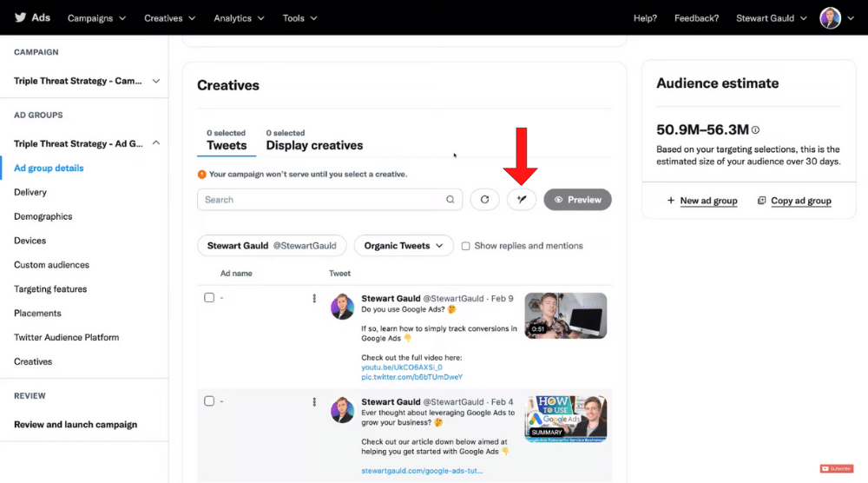The width and height of the screenshot is (868, 483).
Task: Click the compose new tweet icon
Action: click(x=522, y=200)
